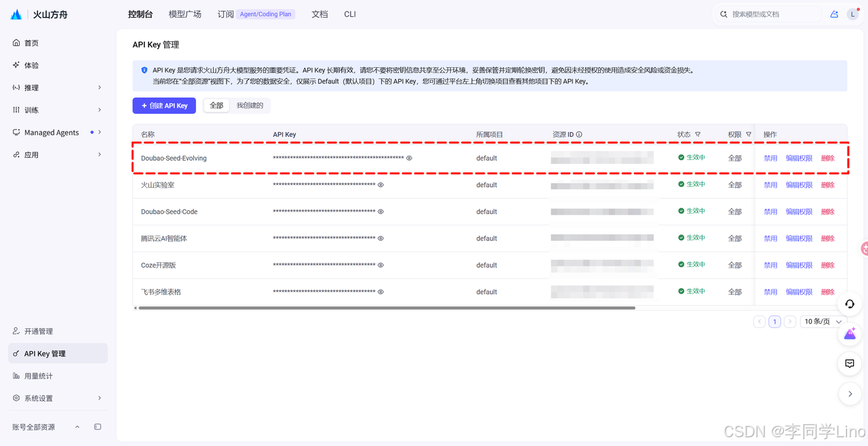Open the CLI top tab
This screenshot has height=446, width=868.
[350, 14]
